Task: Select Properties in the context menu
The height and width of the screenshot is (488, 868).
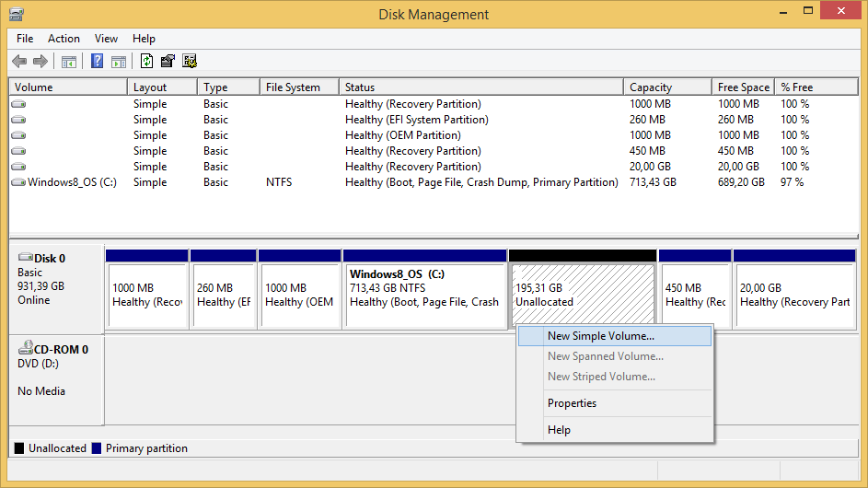Action: [572, 403]
